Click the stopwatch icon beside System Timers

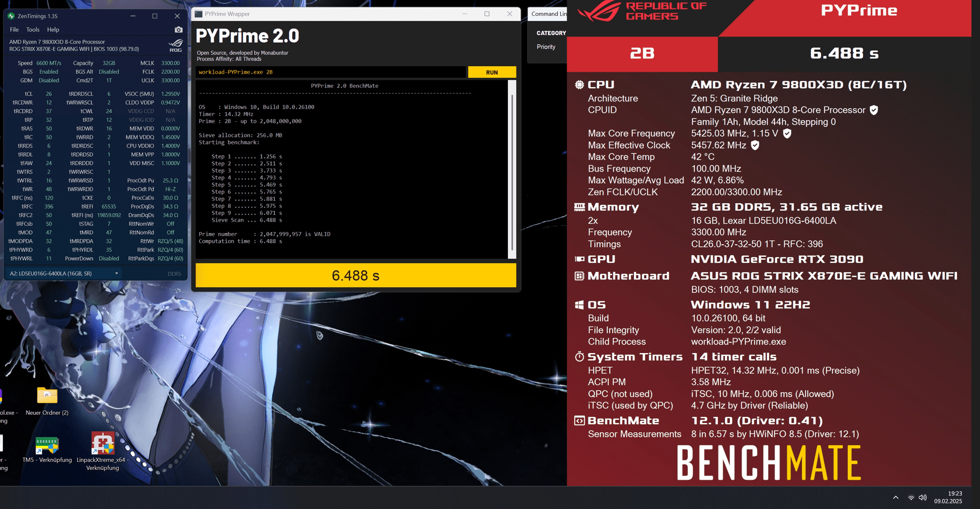(579, 357)
